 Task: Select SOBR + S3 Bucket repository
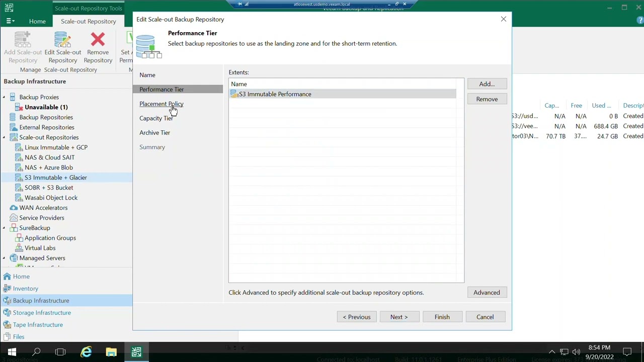pos(49,188)
